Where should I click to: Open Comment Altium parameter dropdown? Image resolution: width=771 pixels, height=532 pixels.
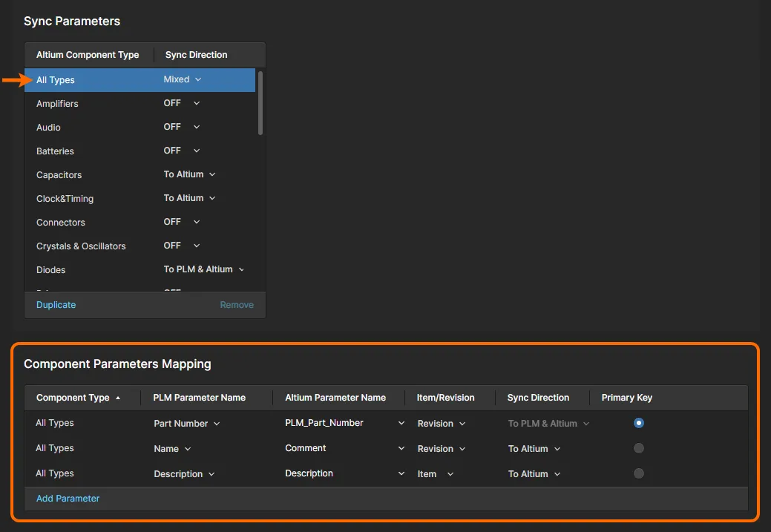click(401, 449)
